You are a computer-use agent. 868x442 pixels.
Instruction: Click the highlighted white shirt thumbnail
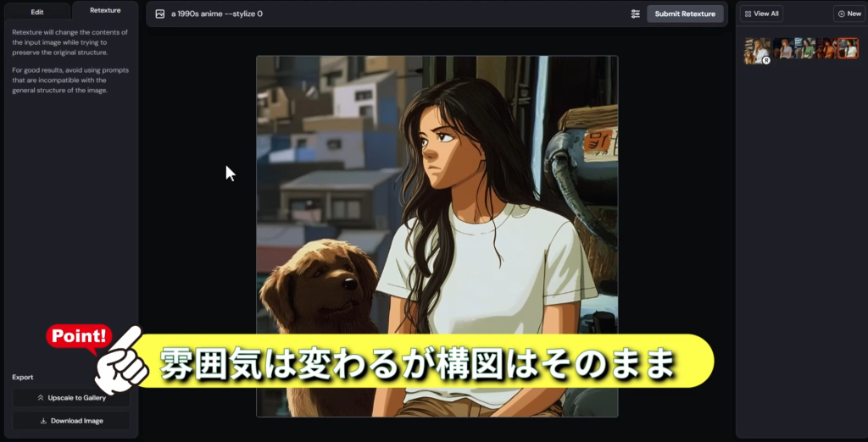pyautogui.click(x=848, y=48)
